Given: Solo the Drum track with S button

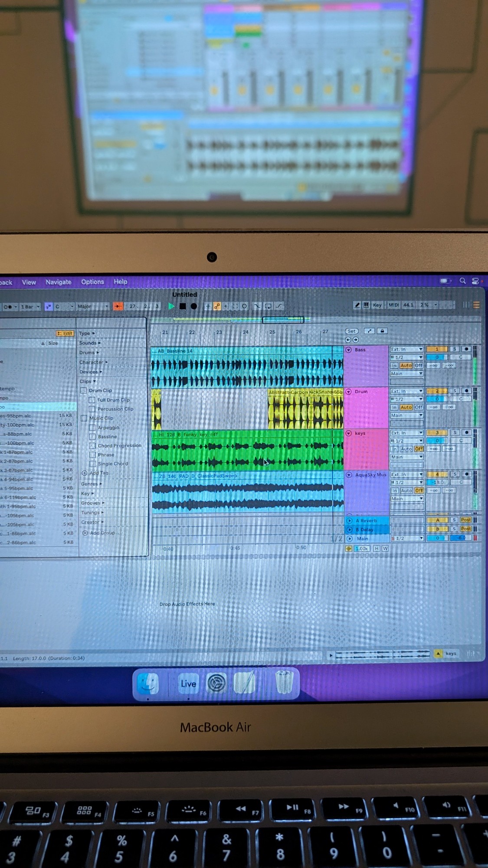Looking at the screenshot, I should point(454,391).
